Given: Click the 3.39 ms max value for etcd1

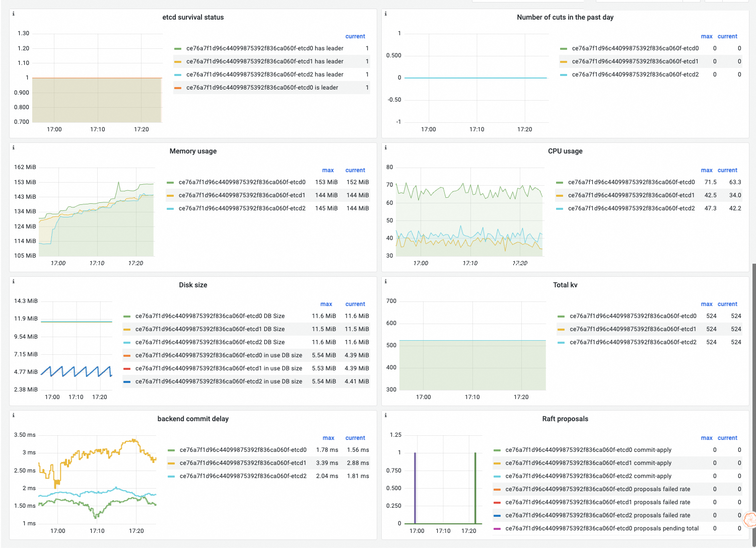Looking at the screenshot, I should tap(327, 463).
